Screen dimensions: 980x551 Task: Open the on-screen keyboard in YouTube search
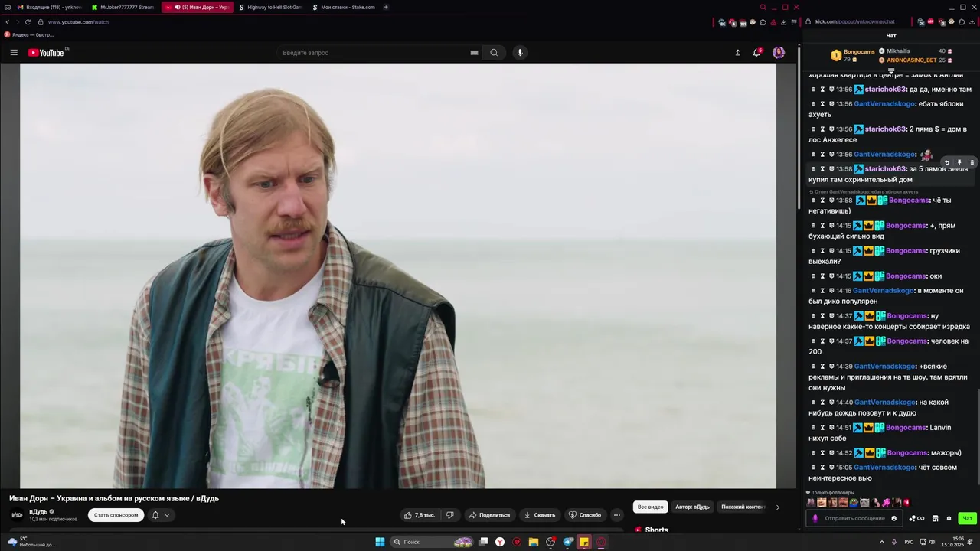474,53
